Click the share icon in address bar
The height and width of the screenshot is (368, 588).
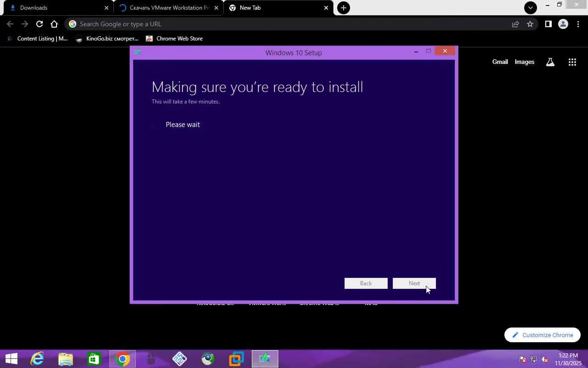pyautogui.click(x=515, y=24)
